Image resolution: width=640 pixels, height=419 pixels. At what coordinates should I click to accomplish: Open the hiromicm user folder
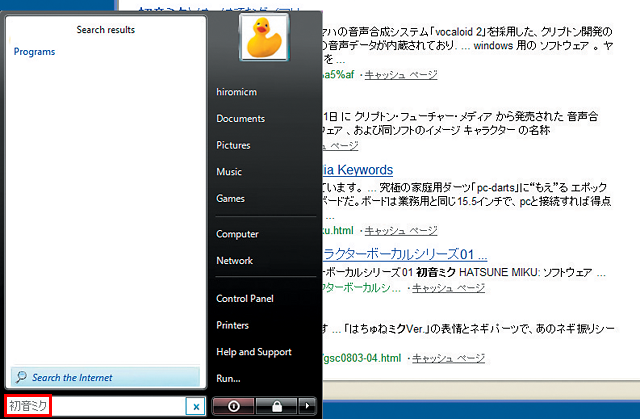(x=237, y=92)
